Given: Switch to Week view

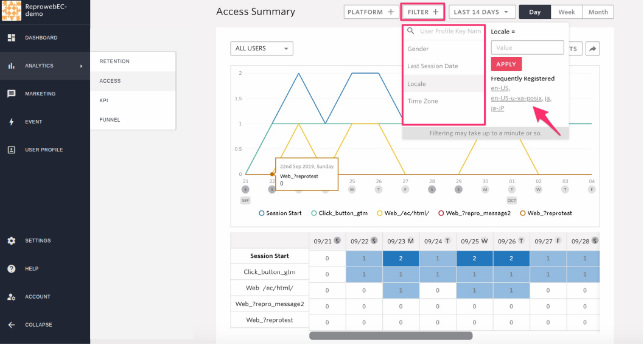Looking at the screenshot, I should tap(566, 12).
